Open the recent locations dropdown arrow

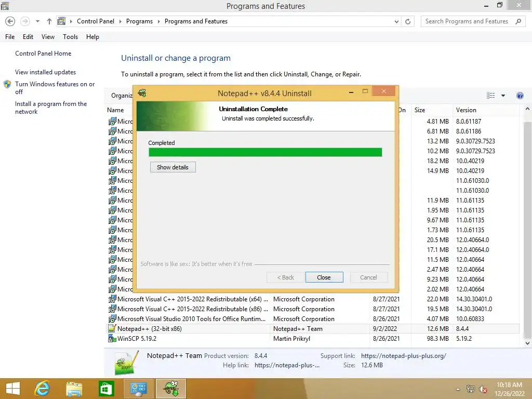(x=37, y=21)
